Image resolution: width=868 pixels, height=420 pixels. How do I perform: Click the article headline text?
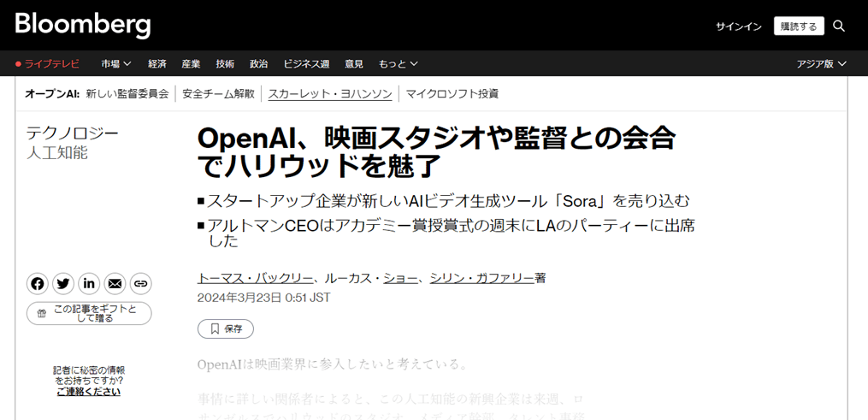pyautogui.click(x=437, y=152)
